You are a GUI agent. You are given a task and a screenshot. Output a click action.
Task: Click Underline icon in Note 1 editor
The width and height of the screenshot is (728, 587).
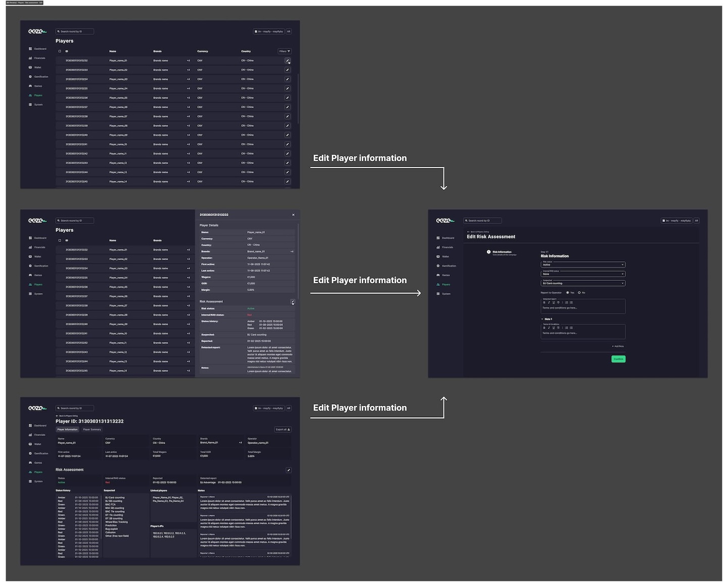(554, 328)
